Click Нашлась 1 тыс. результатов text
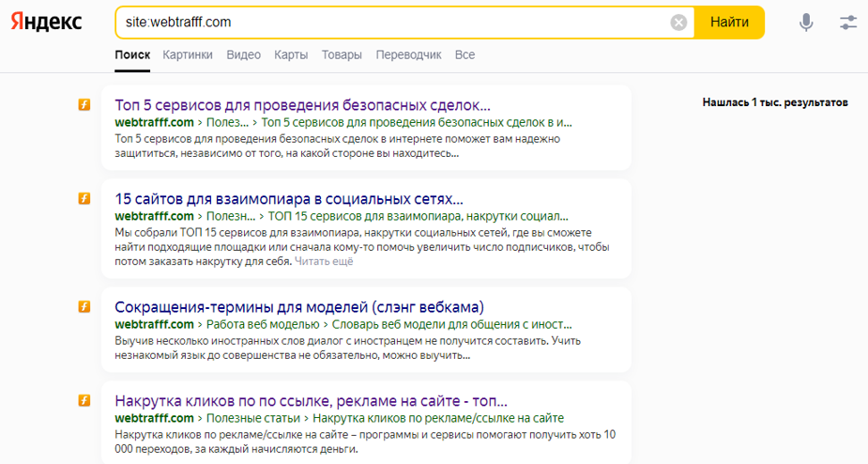868x464 pixels. [775, 102]
